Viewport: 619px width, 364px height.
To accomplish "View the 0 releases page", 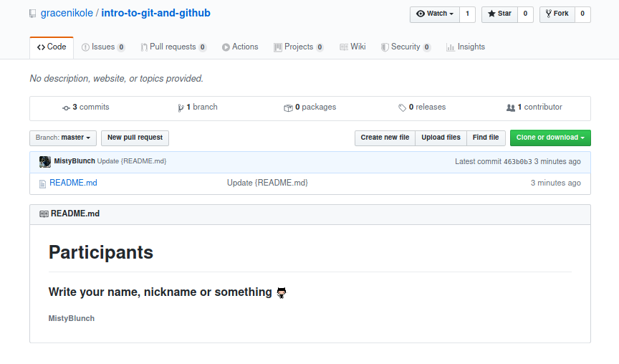I will pyautogui.click(x=422, y=107).
